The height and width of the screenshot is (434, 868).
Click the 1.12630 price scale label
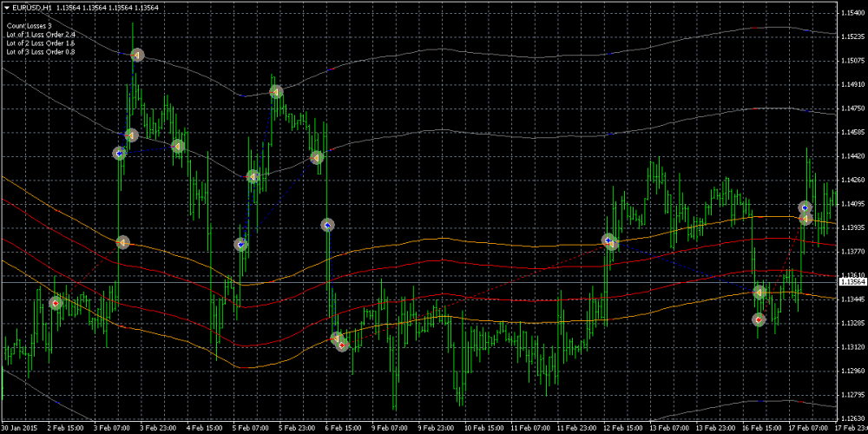pyautogui.click(x=852, y=418)
